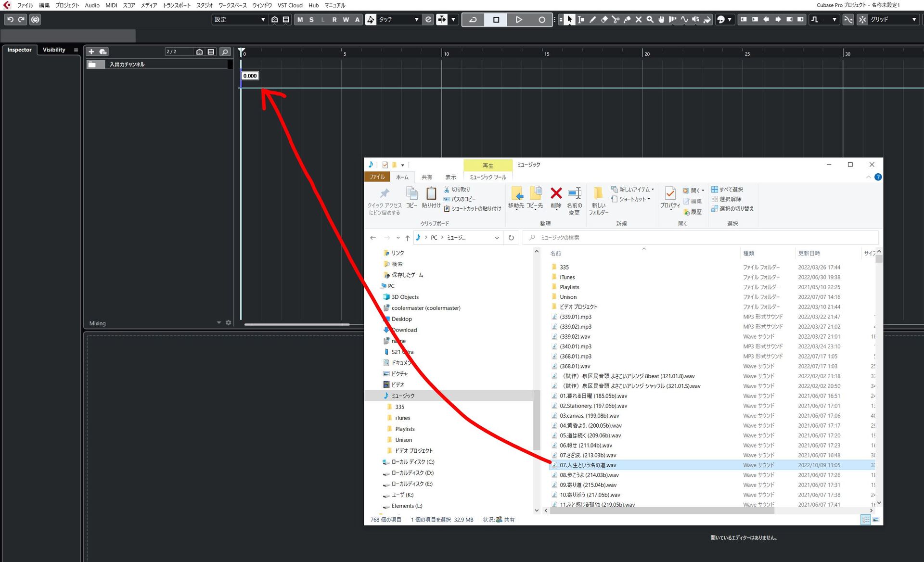The height and width of the screenshot is (562, 924).
Task: Open the タッチ automation mode dropdown
Action: (x=399, y=20)
